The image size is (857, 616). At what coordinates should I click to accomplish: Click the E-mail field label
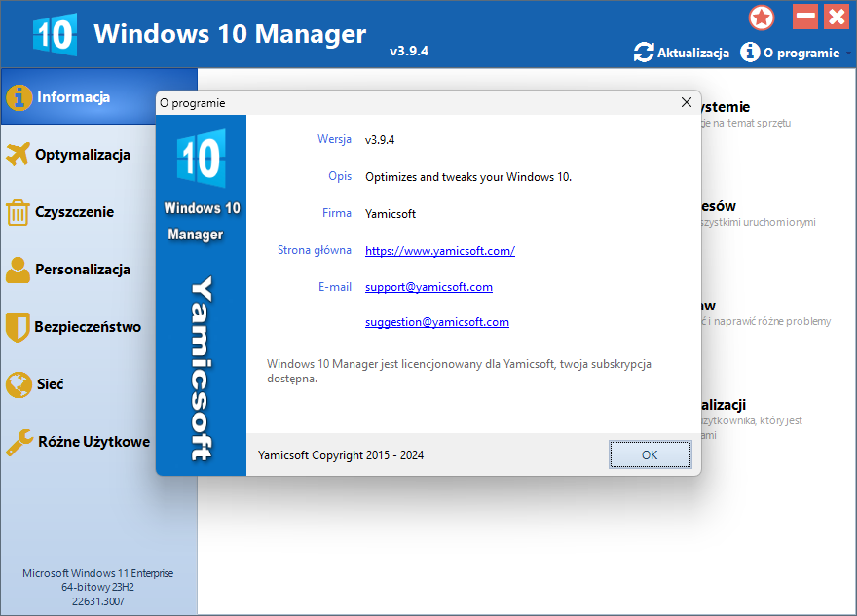click(x=334, y=287)
